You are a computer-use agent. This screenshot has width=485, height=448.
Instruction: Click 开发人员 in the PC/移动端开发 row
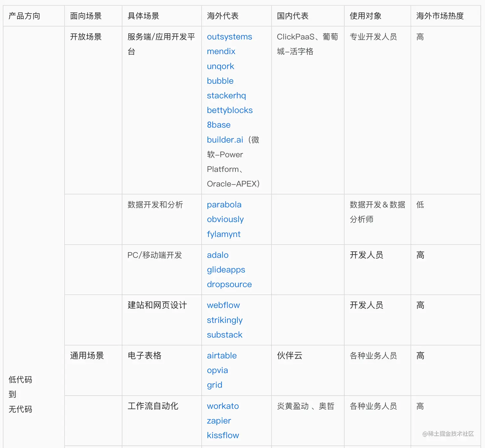tap(366, 255)
